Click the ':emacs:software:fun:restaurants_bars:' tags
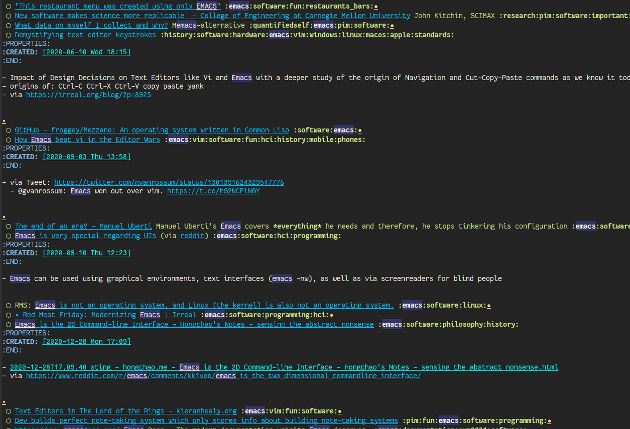This screenshot has height=429, width=630. pyautogui.click(x=299, y=6)
